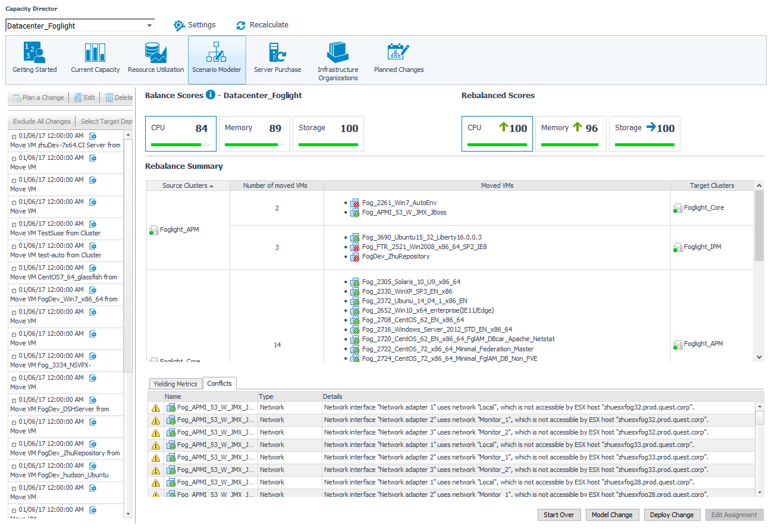Toggle checkbox for FogDev_hudson_Ubuntu change
This screenshot has height=532, width=772.
14,467
